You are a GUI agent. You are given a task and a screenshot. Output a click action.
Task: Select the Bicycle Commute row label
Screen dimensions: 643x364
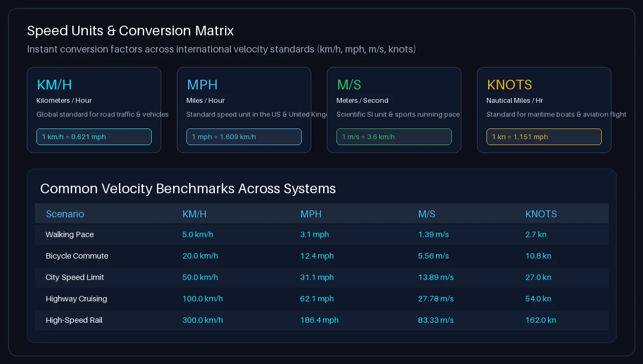pos(77,256)
